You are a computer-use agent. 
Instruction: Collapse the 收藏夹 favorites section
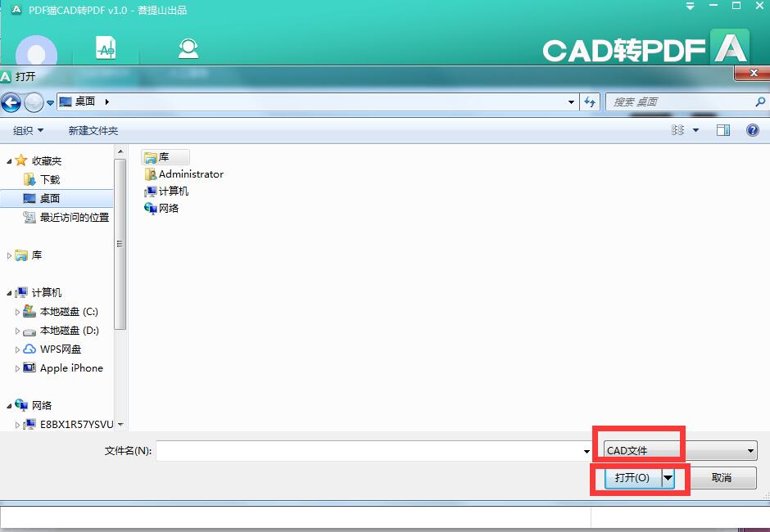10,161
